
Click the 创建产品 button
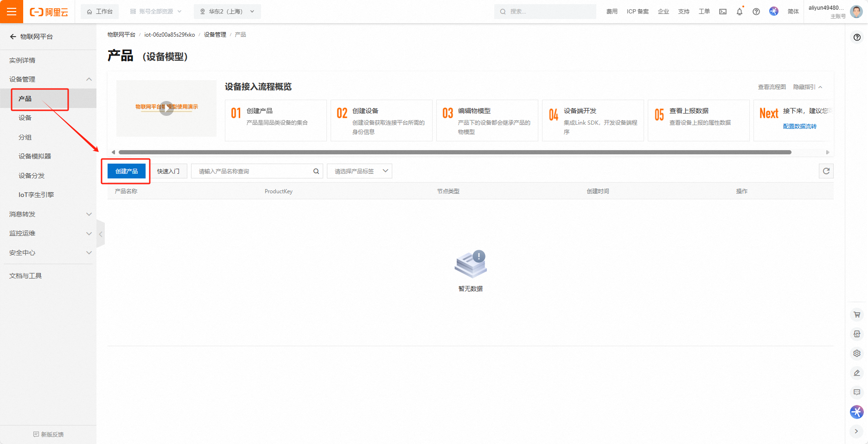(127, 171)
